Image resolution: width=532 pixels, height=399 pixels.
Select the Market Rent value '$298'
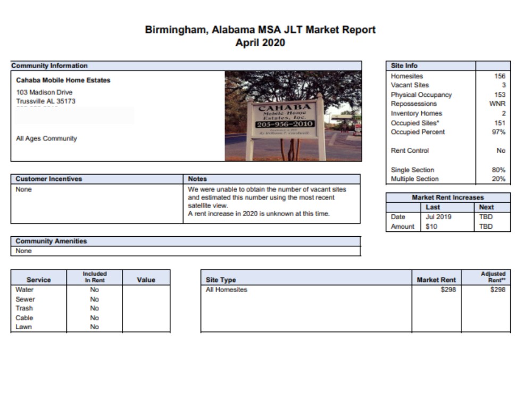click(448, 290)
